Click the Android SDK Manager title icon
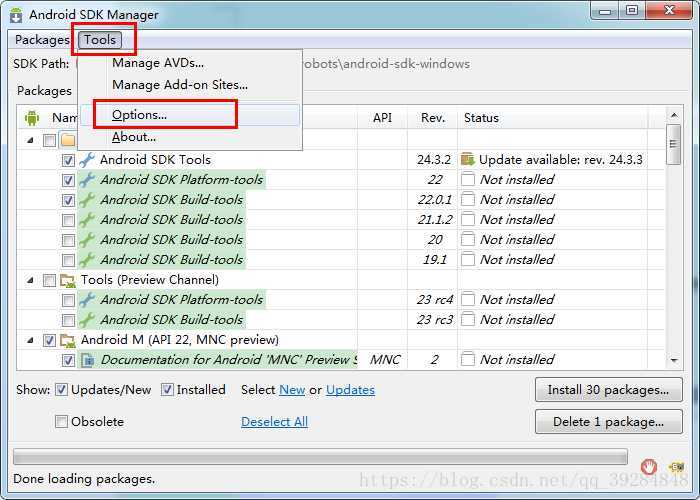The width and height of the screenshot is (700, 500). pos(16,14)
